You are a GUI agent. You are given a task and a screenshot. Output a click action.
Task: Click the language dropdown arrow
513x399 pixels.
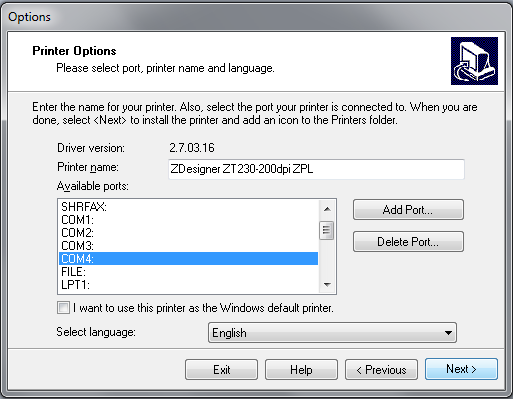click(x=448, y=333)
